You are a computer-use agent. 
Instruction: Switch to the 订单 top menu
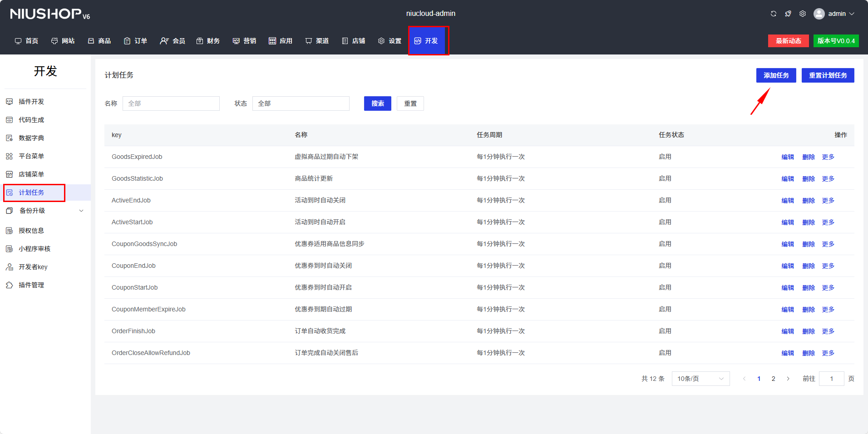click(136, 41)
